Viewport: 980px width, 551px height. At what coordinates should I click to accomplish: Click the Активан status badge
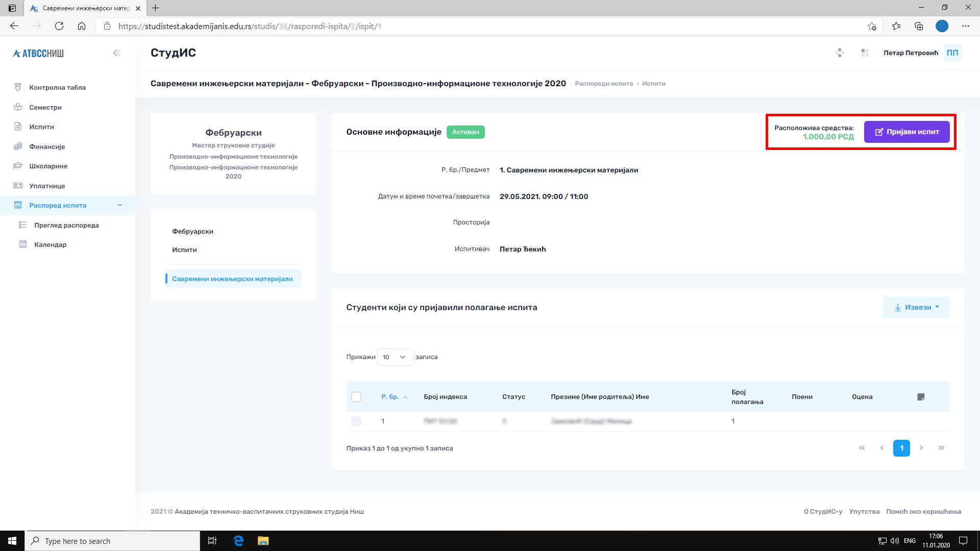click(x=465, y=132)
